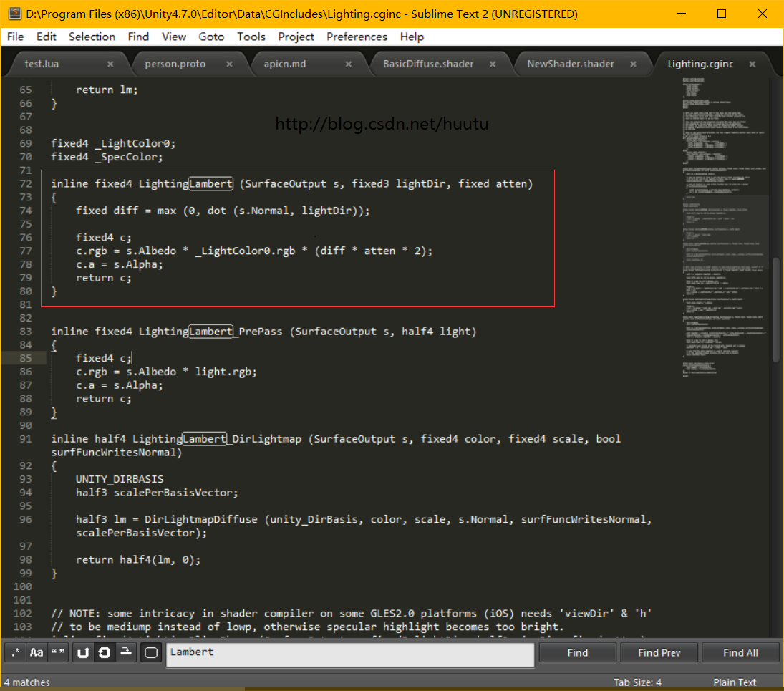Click line number 91 in gutter
Viewport: 784px width, 691px height.
pos(26,438)
